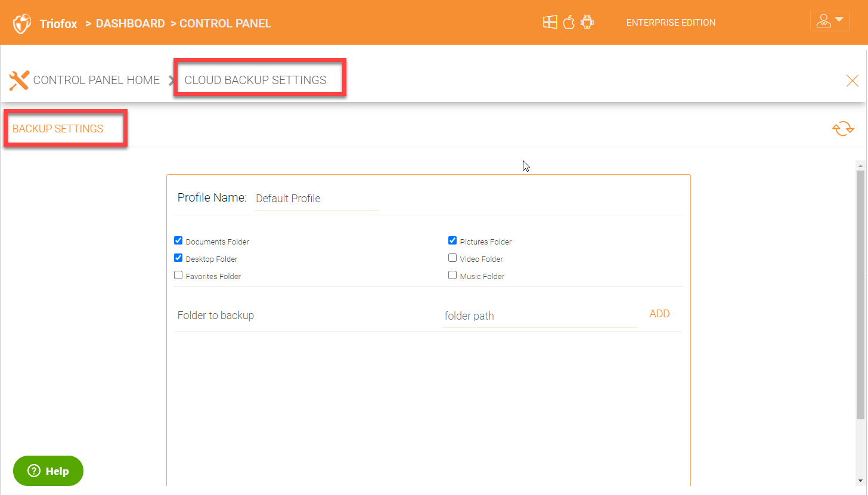Click the Android client download icon

[587, 23]
